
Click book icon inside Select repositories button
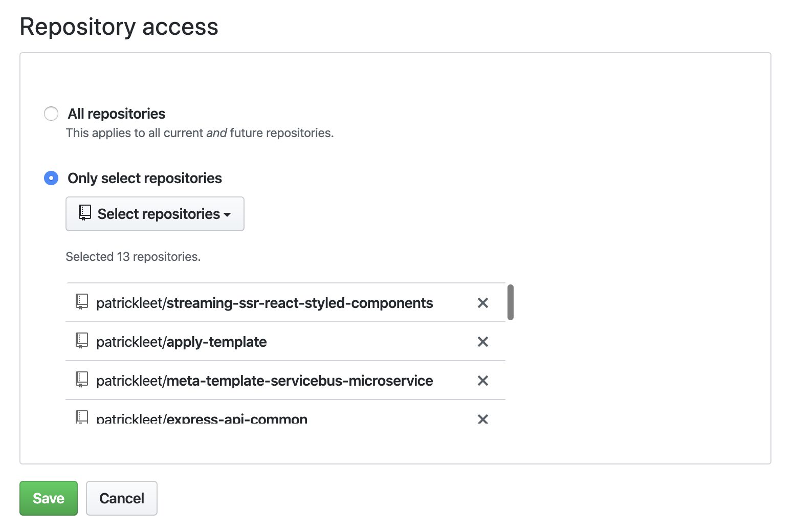click(x=85, y=213)
